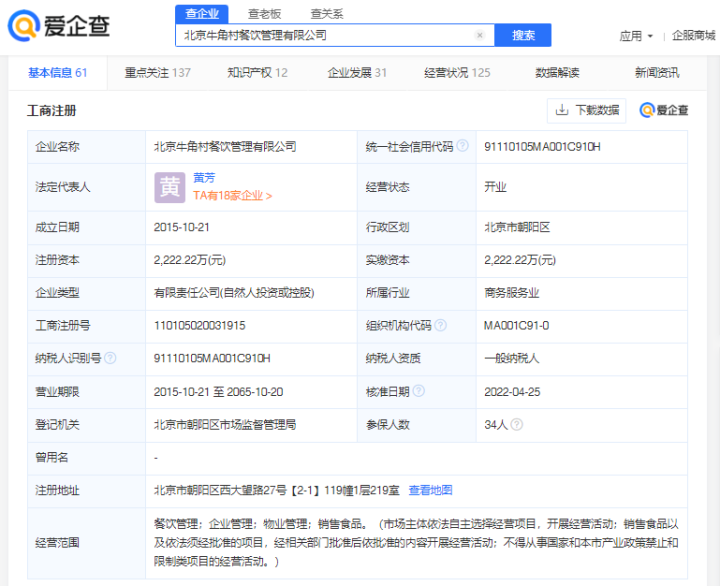Screen dimensions: 720x586
Task: Select the 商务服务业 industry value
Action: 512,293
